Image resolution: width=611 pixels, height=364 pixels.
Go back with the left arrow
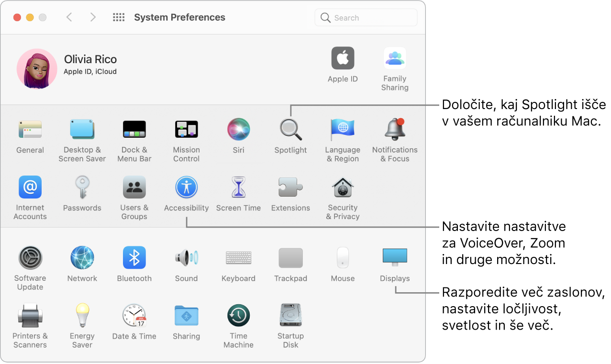pyautogui.click(x=69, y=17)
